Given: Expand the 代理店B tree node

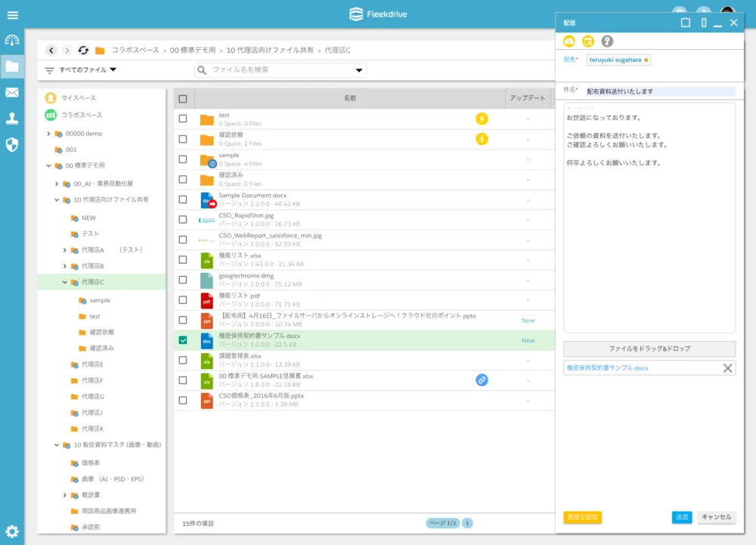Looking at the screenshot, I should pos(65,266).
